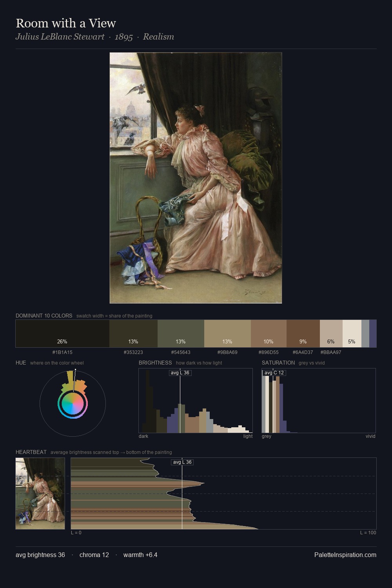The width and height of the screenshot is (392, 588).
Task: Select the #896D55 swatch marked 10%
Action: (x=269, y=334)
